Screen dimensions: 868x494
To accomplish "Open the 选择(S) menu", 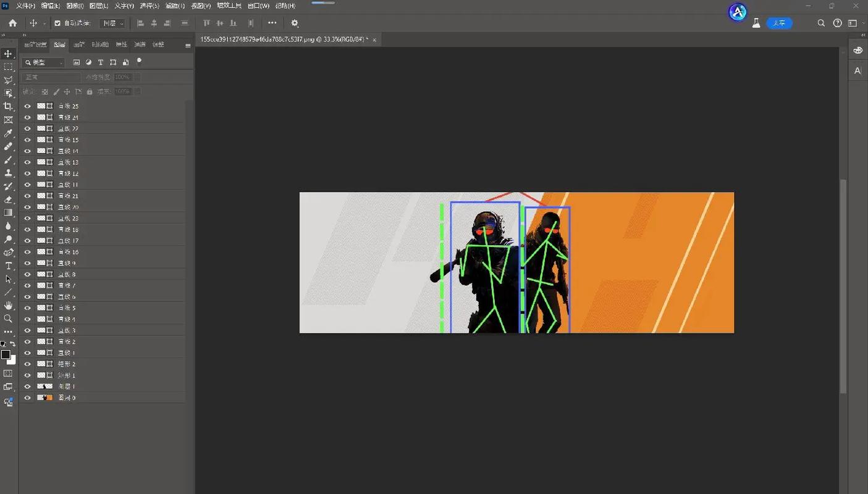I will pyautogui.click(x=150, y=6).
